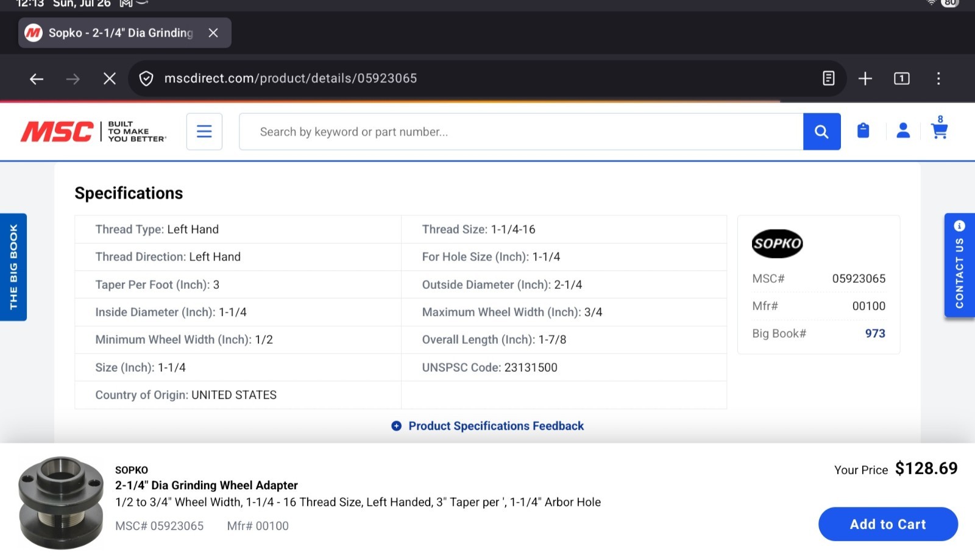Viewport: 975px width, 560px height.
Task: Close the Sopko browser tab
Action: pos(213,33)
